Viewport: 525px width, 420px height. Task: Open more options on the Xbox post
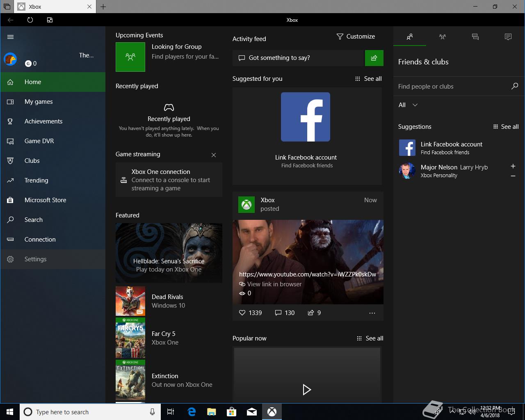click(372, 313)
